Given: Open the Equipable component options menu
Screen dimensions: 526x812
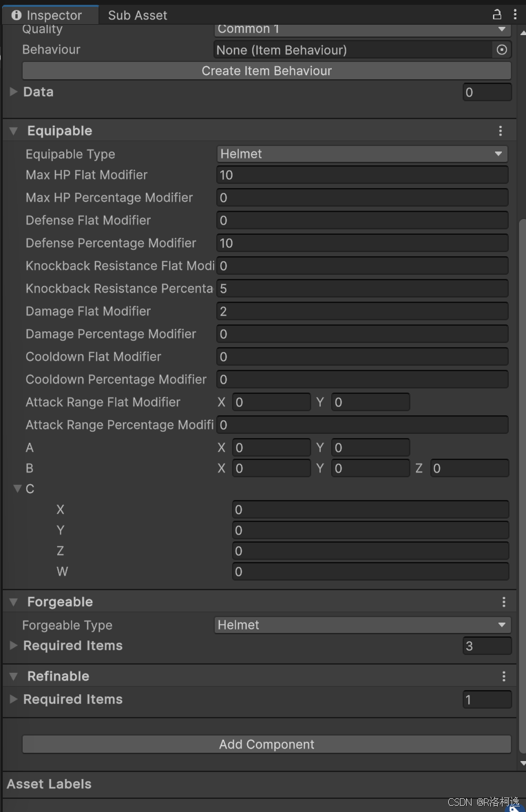Looking at the screenshot, I should 501,130.
